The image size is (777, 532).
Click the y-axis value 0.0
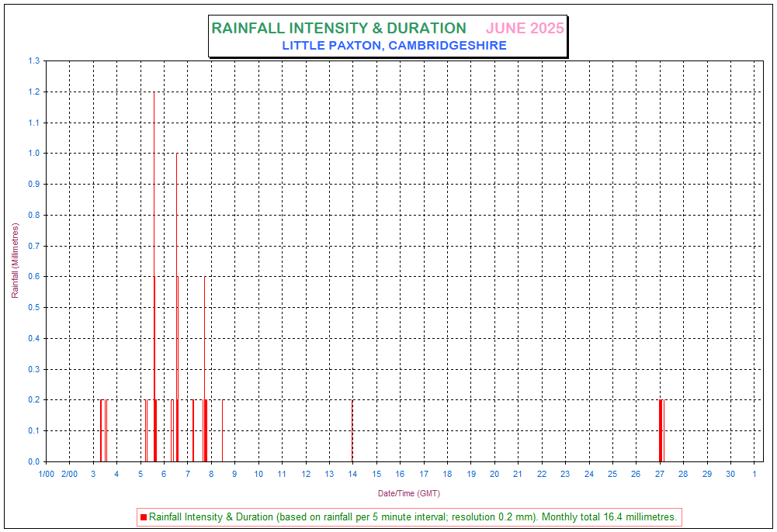coord(33,461)
